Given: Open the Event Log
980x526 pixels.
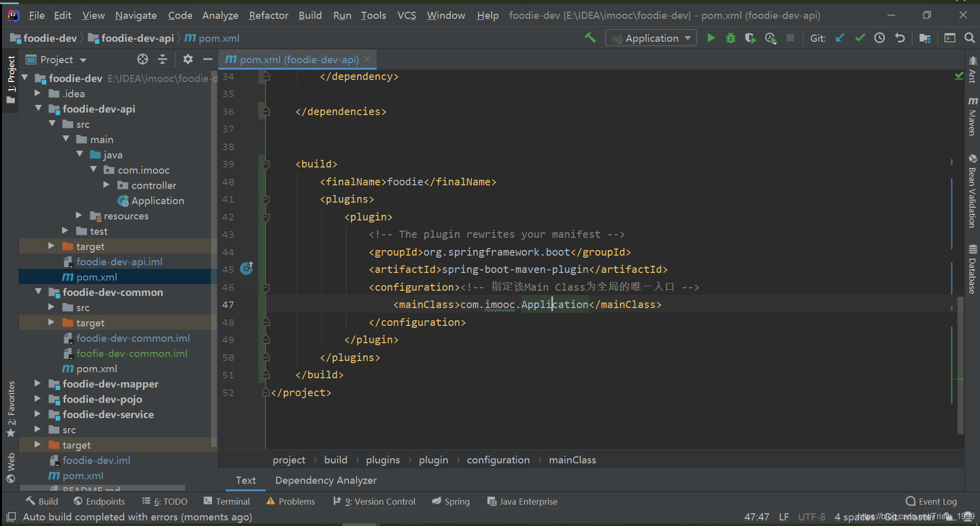Looking at the screenshot, I should 932,502.
